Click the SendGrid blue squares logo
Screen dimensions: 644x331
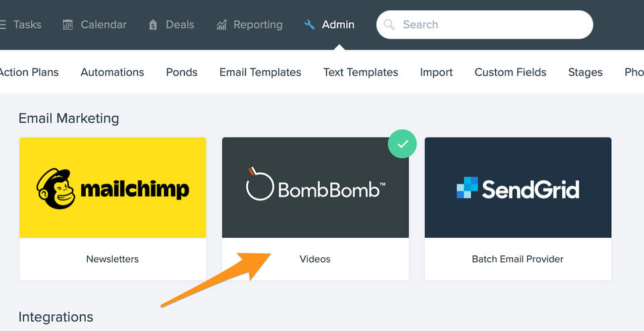[x=468, y=188]
